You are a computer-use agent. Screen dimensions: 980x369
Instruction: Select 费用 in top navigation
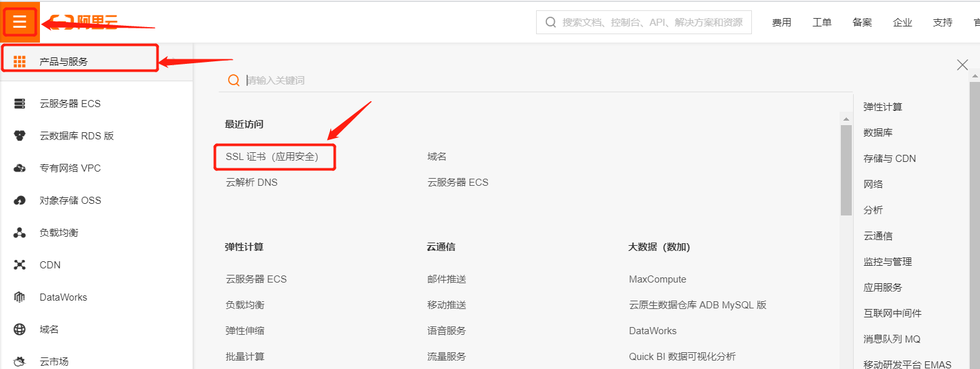pos(782,23)
